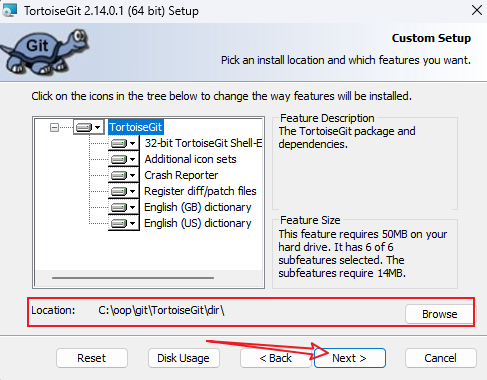
Task: Open the install-mode dropdown for the 32-bit TortoiseGit Shell feature
Action: (124, 143)
